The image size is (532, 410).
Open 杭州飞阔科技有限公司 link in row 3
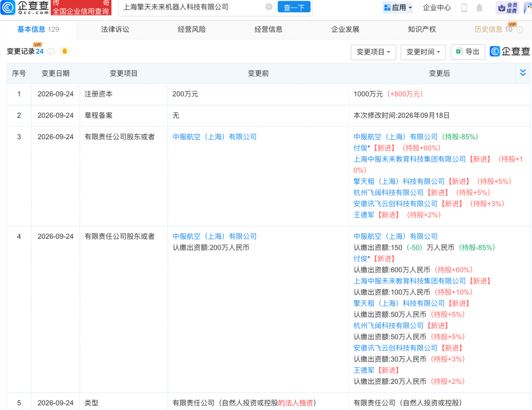[388, 193]
